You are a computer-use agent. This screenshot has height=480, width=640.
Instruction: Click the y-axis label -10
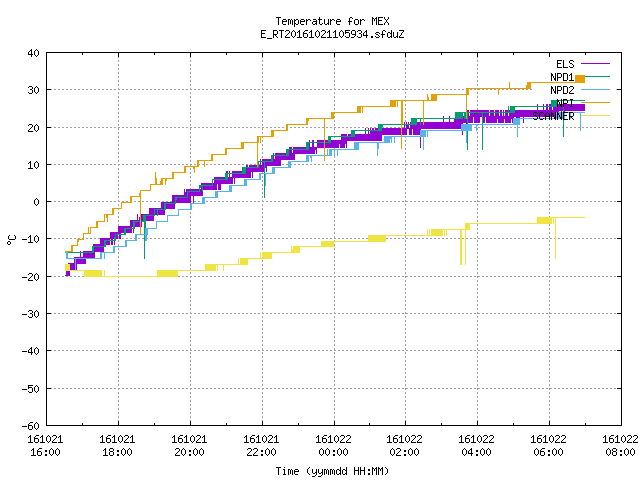[x=31, y=239]
